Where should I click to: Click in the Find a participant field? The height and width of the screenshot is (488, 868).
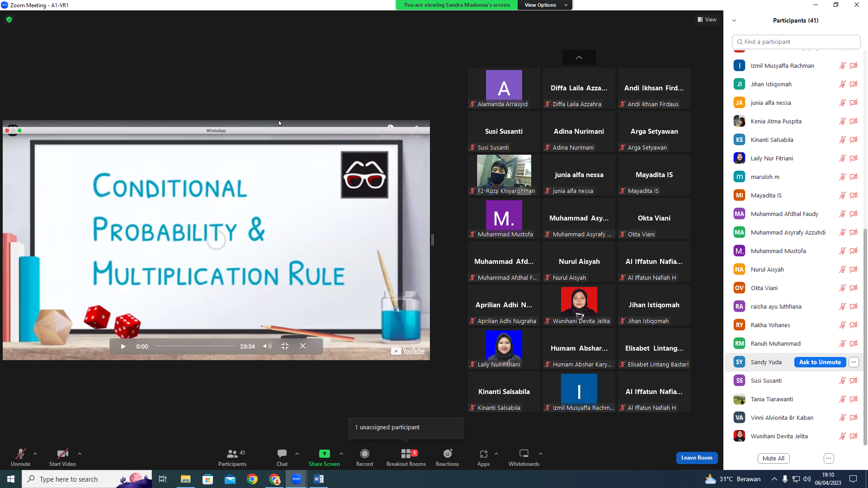coord(796,42)
